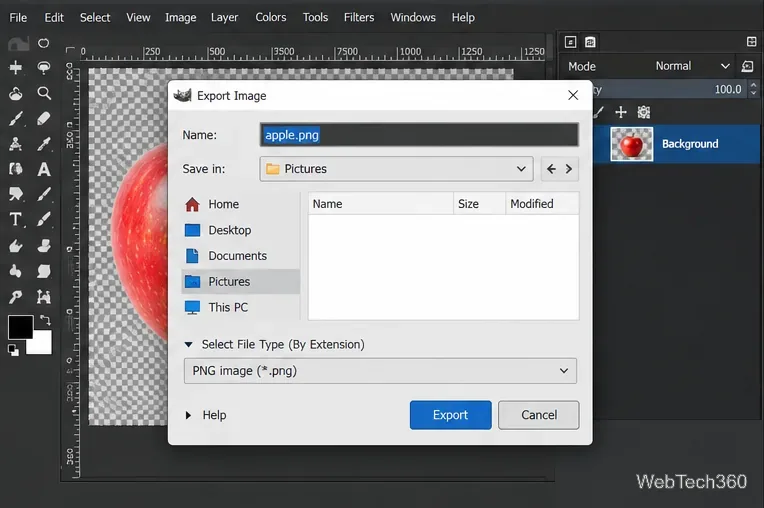Select the large letter A tool

coord(44,169)
